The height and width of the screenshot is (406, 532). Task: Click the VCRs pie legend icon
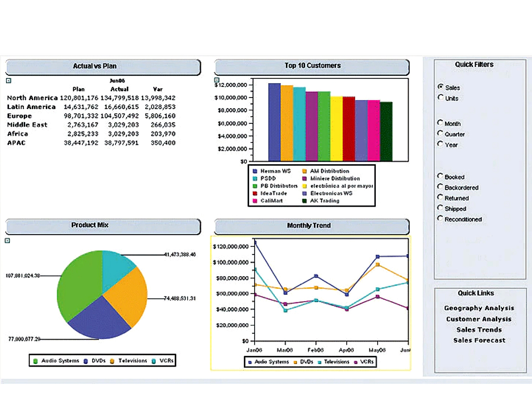[154, 361]
